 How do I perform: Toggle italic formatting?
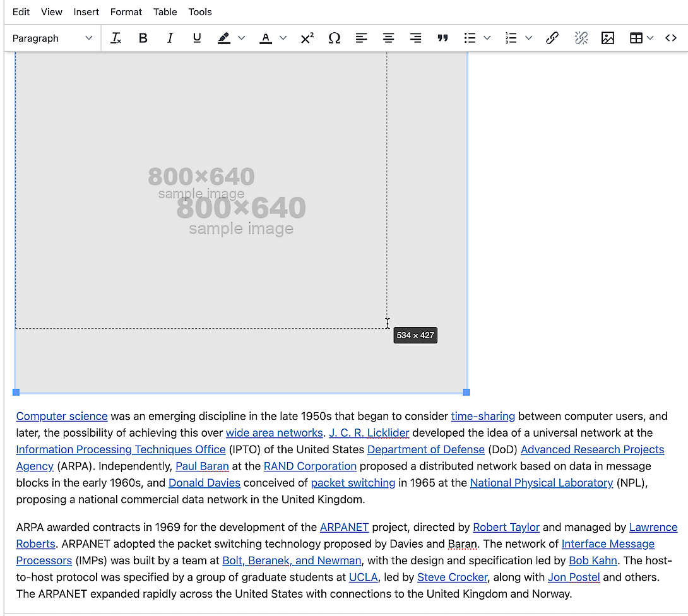tap(170, 38)
